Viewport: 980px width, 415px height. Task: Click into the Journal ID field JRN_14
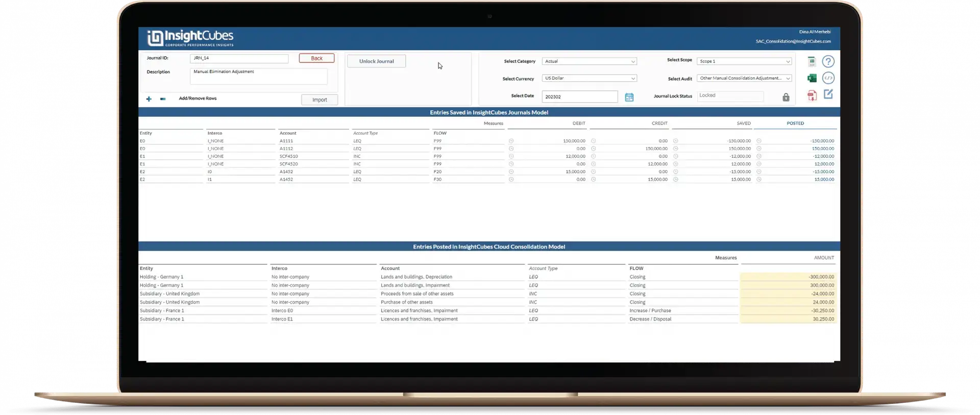(x=239, y=58)
